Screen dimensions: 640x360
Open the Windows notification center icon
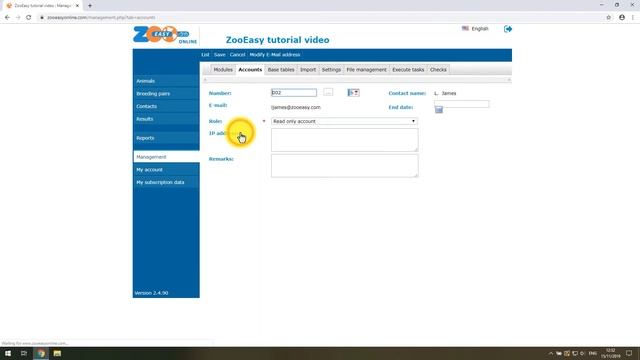coord(629,353)
